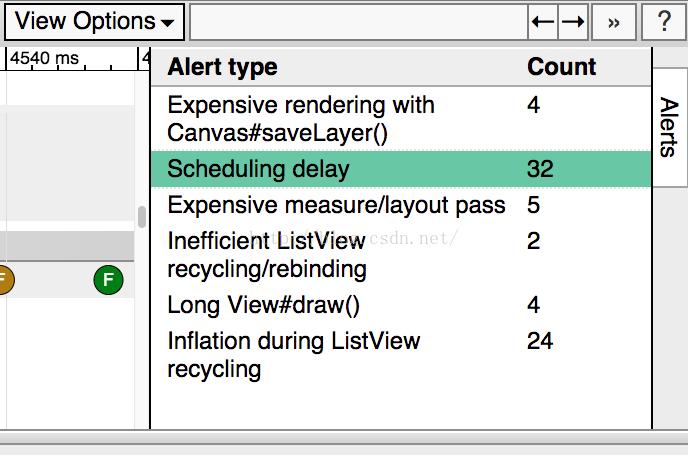This screenshot has height=455, width=688.
Task: Select Inflation during ListView recycling alert
Action: 401,355
